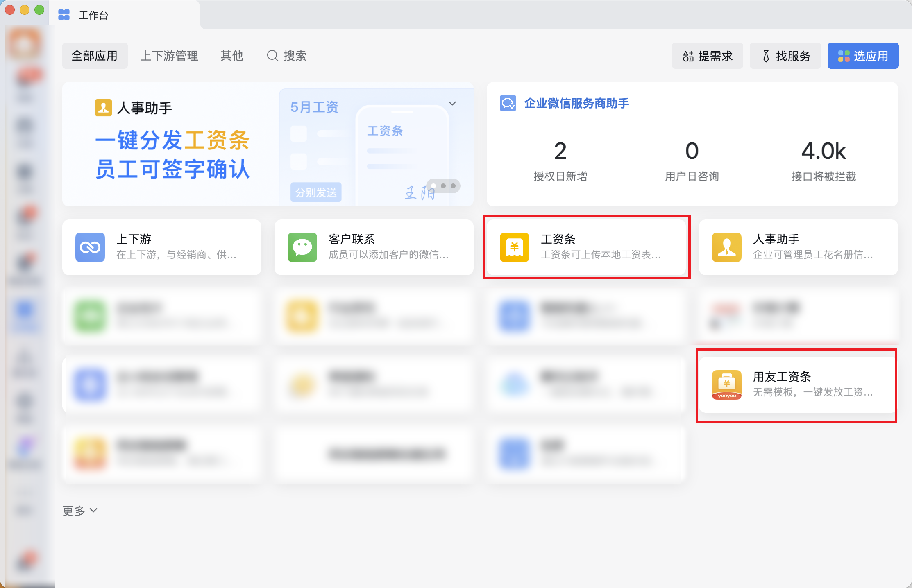Click the 上下游 chain-link app icon
Viewport: 912px width, 588px height.
tap(90, 247)
